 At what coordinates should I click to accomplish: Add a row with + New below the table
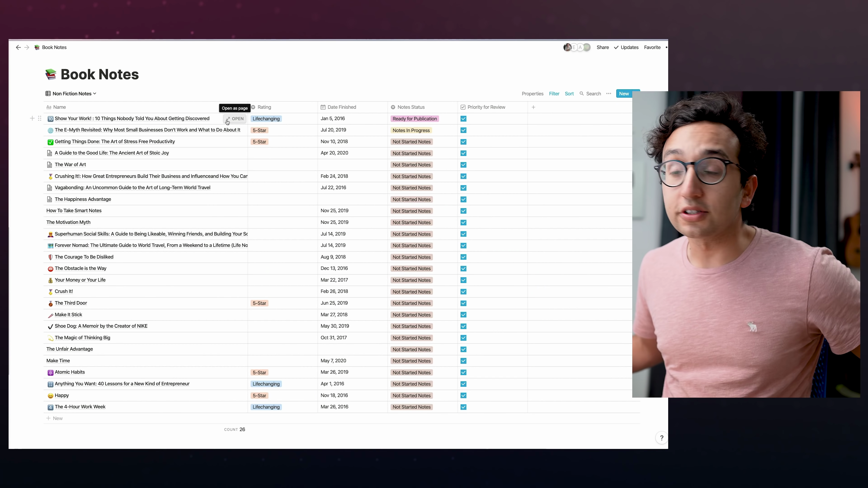[54, 418]
